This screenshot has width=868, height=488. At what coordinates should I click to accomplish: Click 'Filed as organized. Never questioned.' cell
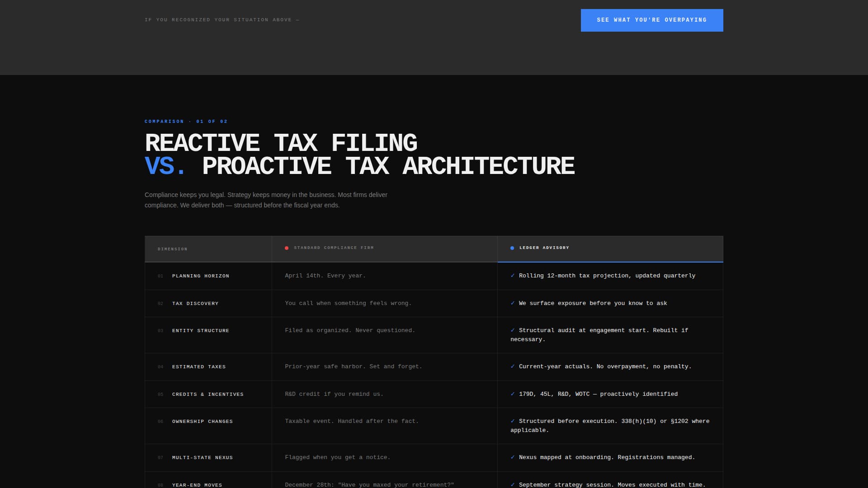click(385, 335)
